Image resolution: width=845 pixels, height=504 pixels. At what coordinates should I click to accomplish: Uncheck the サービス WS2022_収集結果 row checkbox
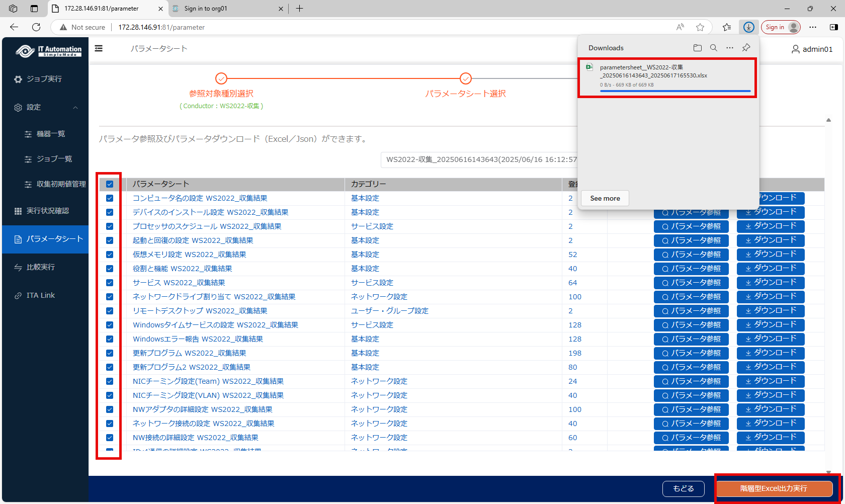click(110, 283)
